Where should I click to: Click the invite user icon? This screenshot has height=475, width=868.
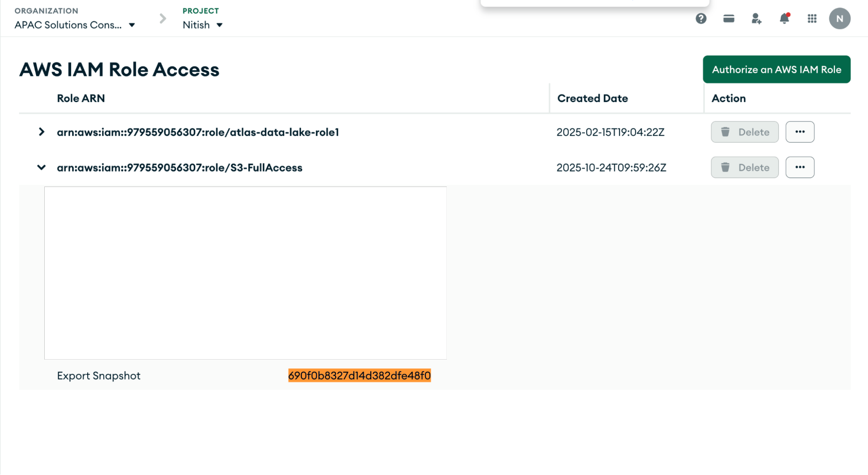[x=756, y=19]
